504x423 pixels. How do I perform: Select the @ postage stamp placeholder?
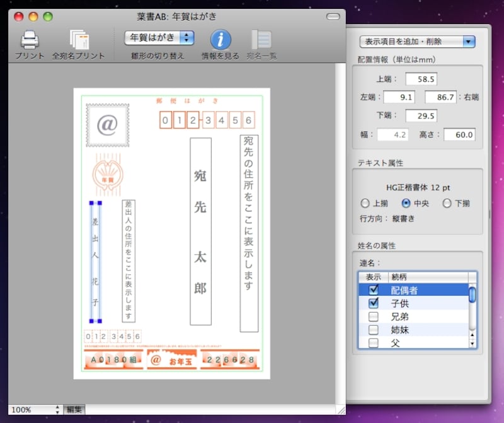108,125
